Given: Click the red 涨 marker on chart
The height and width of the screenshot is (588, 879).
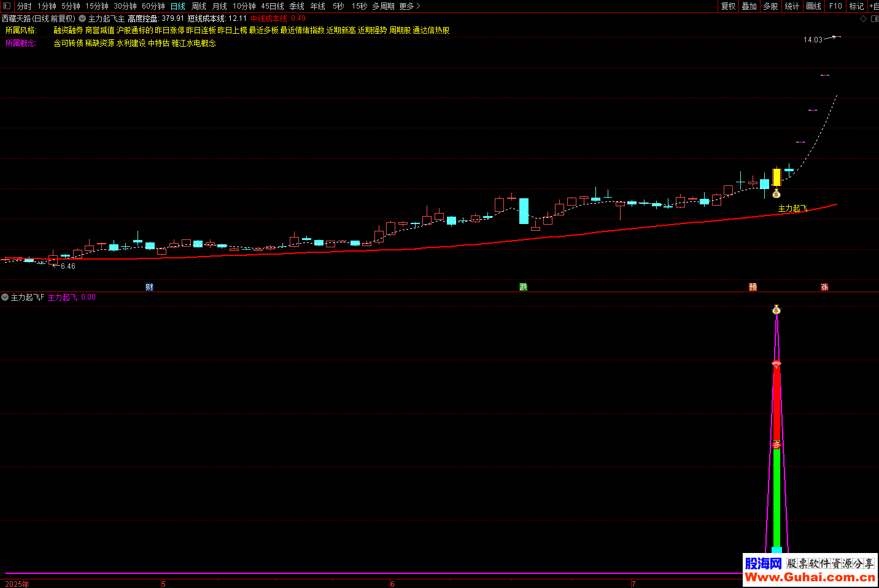Looking at the screenshot, I should (x=825, y=287).
